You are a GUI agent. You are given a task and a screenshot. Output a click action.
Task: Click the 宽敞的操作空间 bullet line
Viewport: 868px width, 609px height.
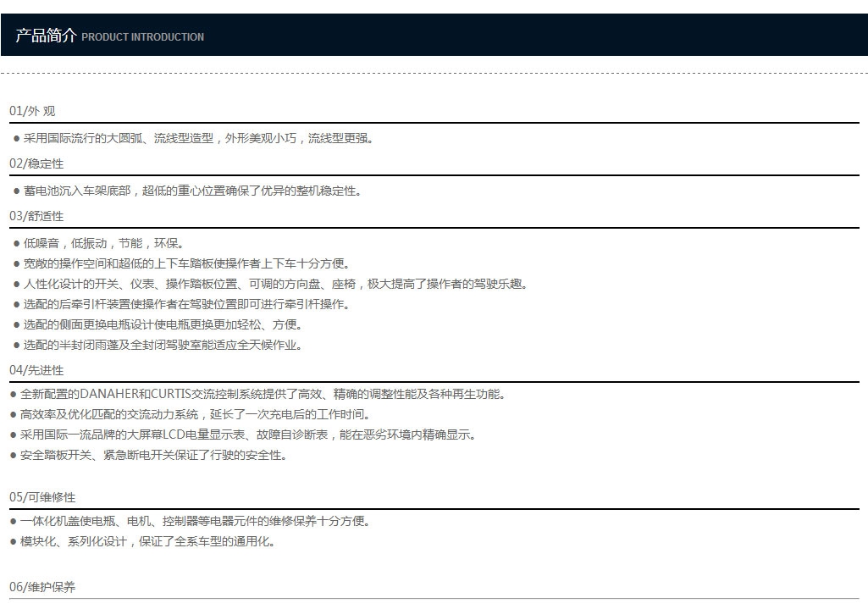point(181,263)
